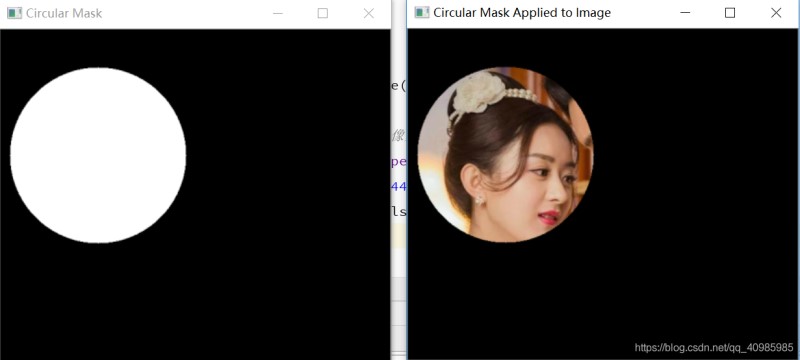Maximize the Circular Mask window
The height and width of the screenshot is (360, 800).
point(322,13)
